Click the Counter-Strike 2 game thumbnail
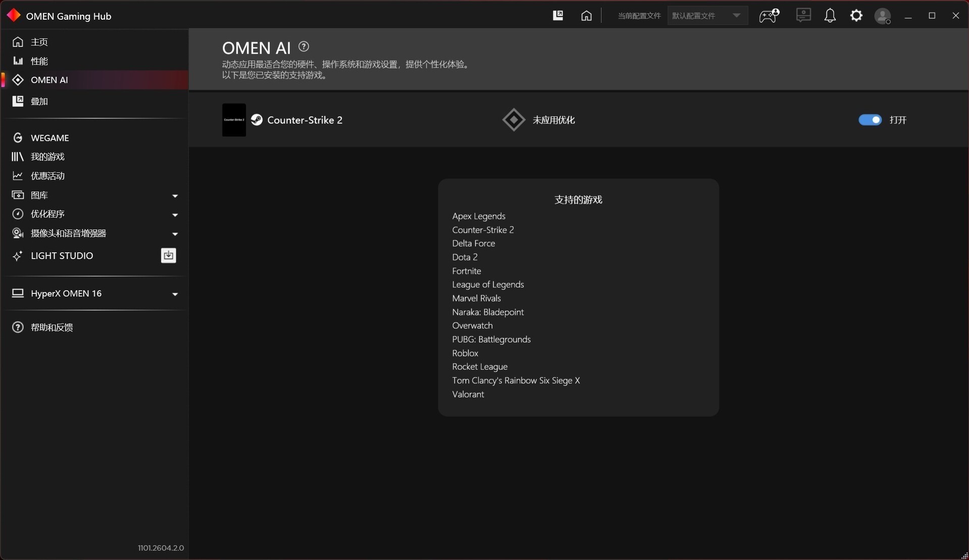 234,120
